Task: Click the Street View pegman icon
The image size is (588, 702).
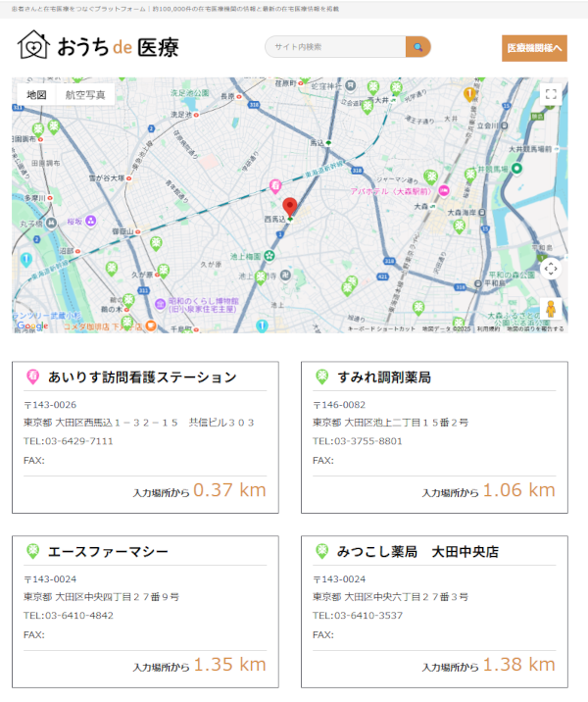Action: [551, 309]
